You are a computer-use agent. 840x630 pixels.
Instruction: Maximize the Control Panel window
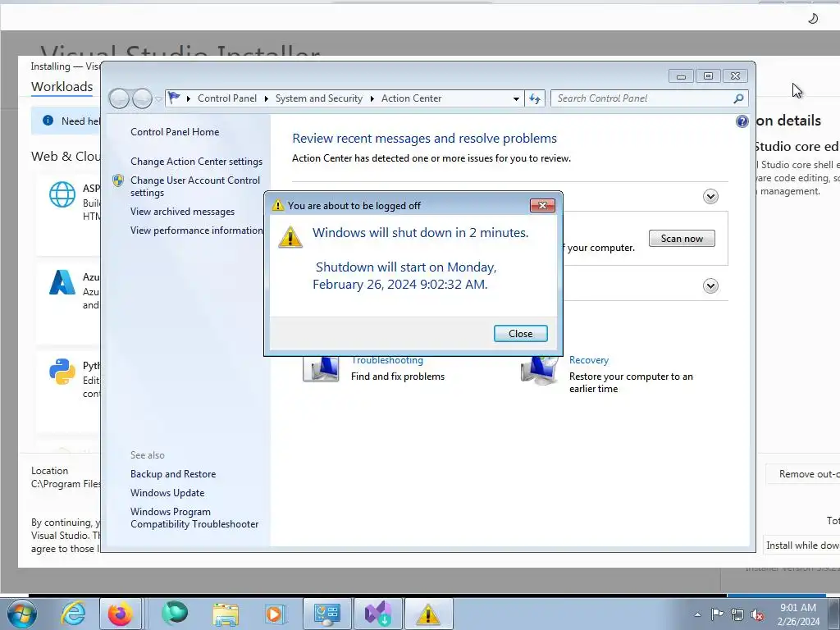pyautogui.click(x=708, y=76)
